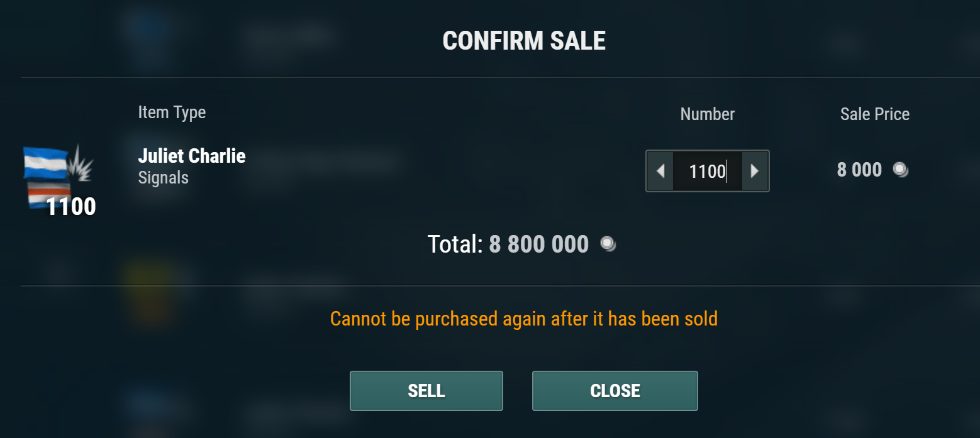Click the Total 8 800 000 amount
This screenshot has width=980, height=438.
[538, 244]
